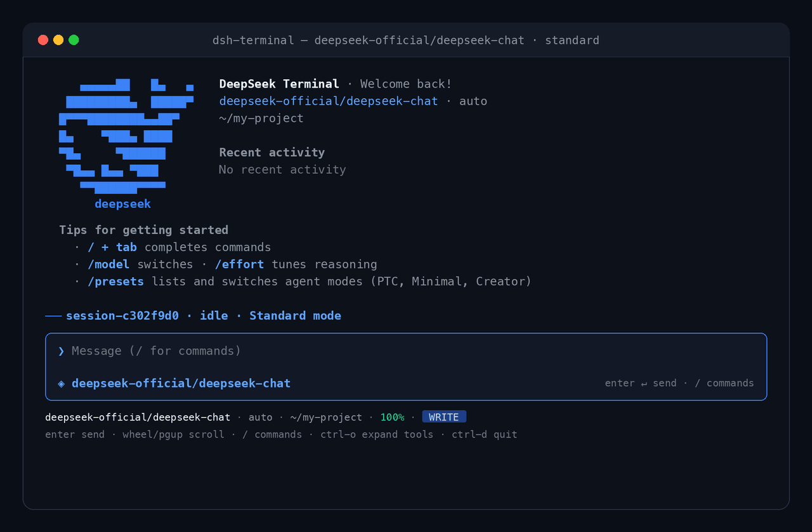Click the "tunes reasoning" tip text

click(x=324, y=264)
